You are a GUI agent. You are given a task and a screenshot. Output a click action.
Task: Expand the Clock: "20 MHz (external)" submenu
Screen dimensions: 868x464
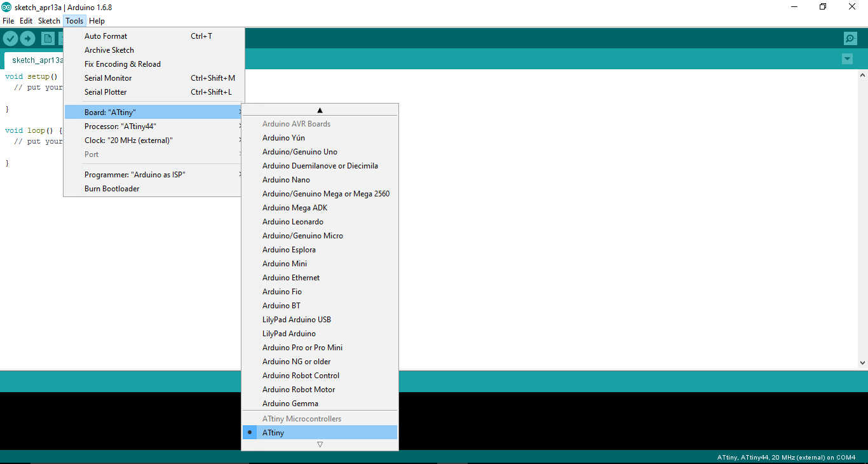pos(154,140)
